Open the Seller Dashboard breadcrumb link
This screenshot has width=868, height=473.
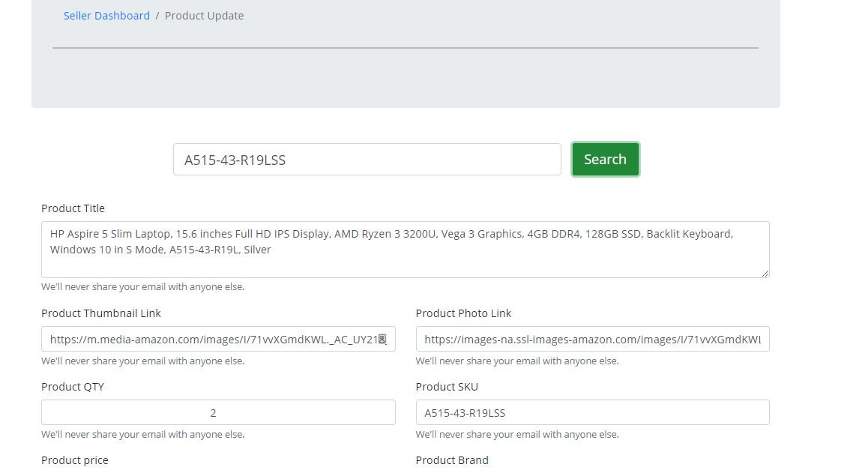[106, 16]
